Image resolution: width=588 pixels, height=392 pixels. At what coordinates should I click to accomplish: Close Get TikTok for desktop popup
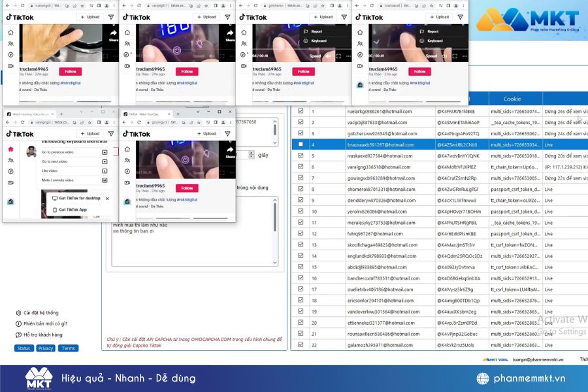(108, 198)
